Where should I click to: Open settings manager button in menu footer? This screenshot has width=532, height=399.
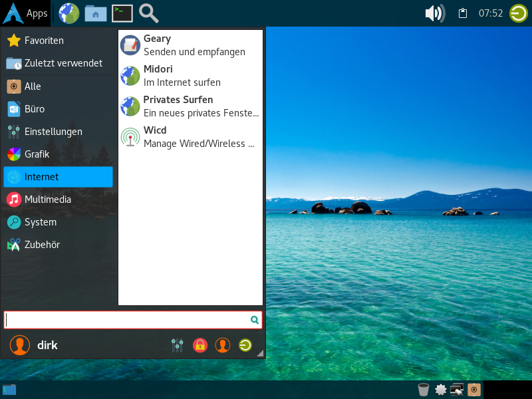click(177, 345)
